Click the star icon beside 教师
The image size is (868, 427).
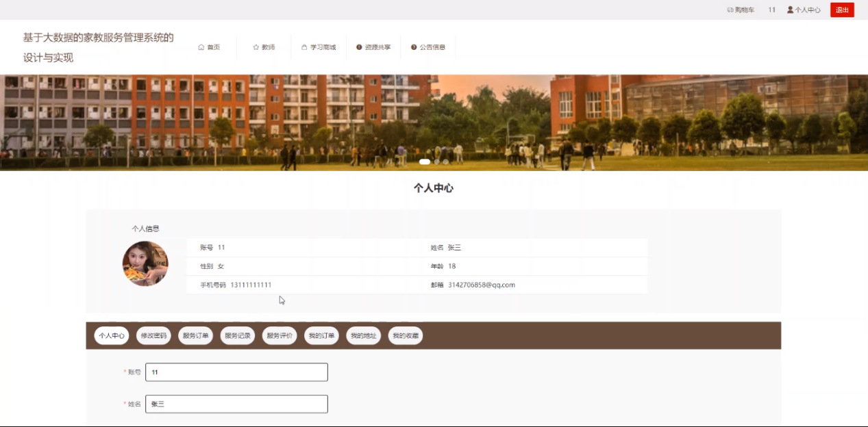pos(256,47)
